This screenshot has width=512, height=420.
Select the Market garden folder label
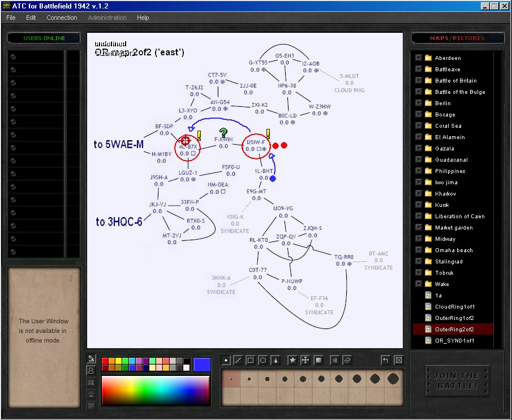coord(454,227)
